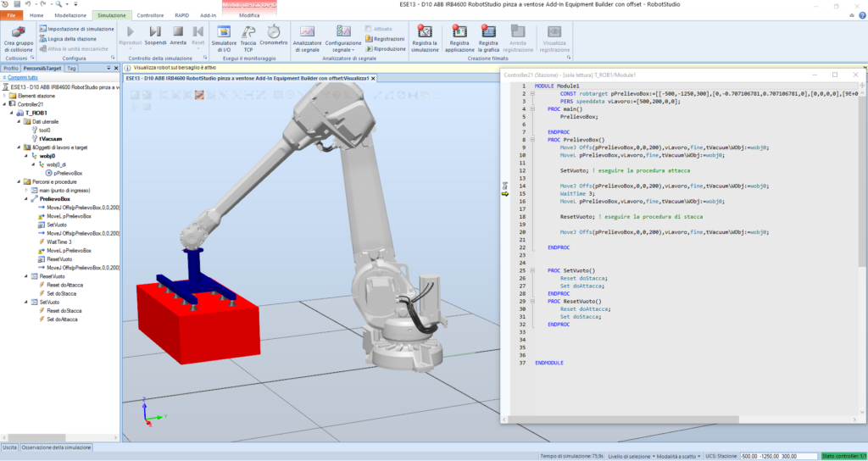Collapse the ResetVuoto procedure node
Image resolution: width=868 pixels, height=461 pixels.
pyautogui.click(x=26, y=275)
